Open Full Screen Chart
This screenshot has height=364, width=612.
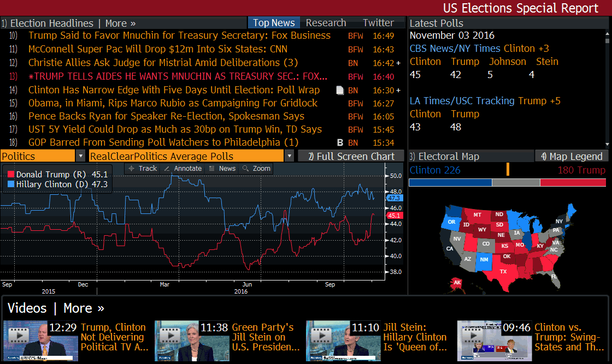(351, 156)
